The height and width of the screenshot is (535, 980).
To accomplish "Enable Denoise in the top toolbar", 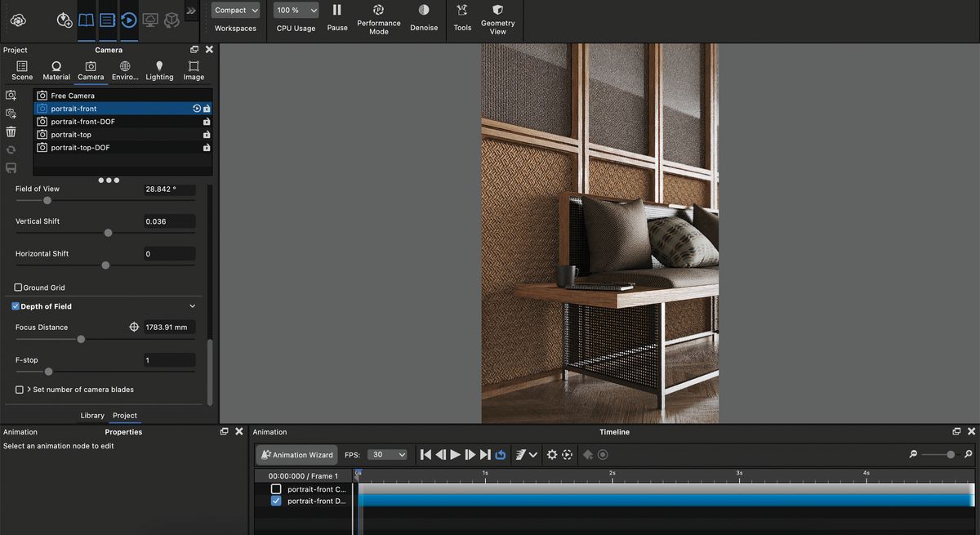I will click(423, 16).
